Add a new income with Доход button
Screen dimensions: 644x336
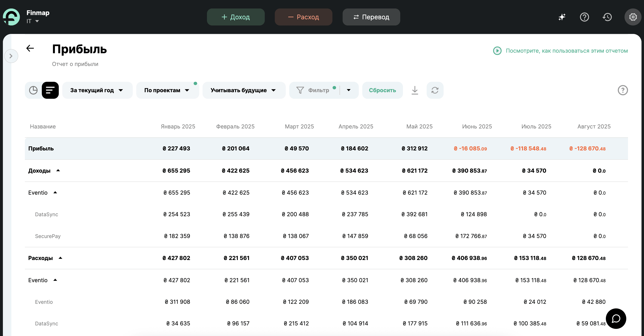coord(235,17)
